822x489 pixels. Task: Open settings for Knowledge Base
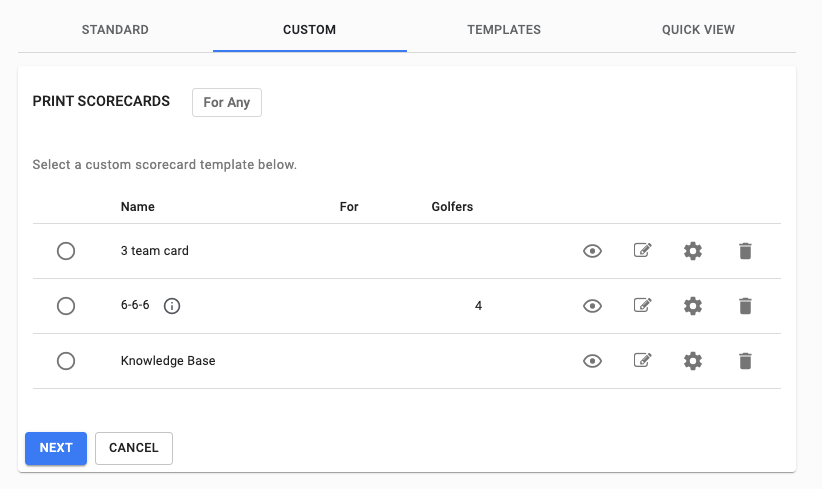[693, 361]
